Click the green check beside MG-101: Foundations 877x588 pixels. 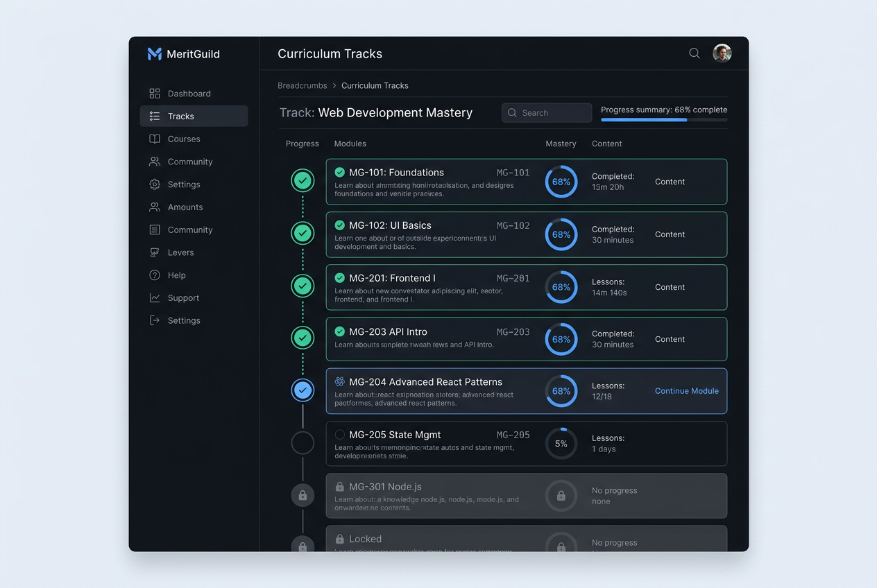340,172
